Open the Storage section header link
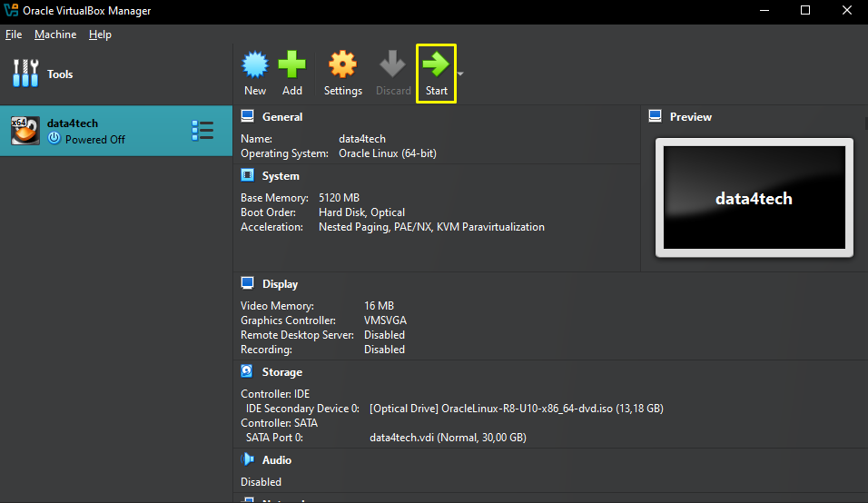Image resolution: width=868 pixels, height=503 pixels. [x=282, y=372]
